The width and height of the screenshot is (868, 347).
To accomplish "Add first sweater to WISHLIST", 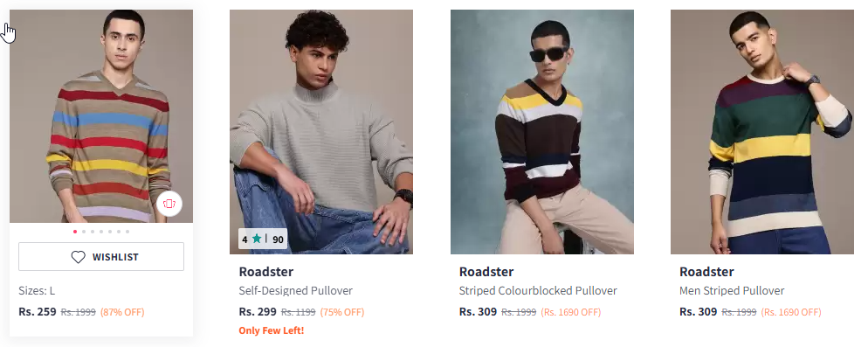I will tap(101, 257).
